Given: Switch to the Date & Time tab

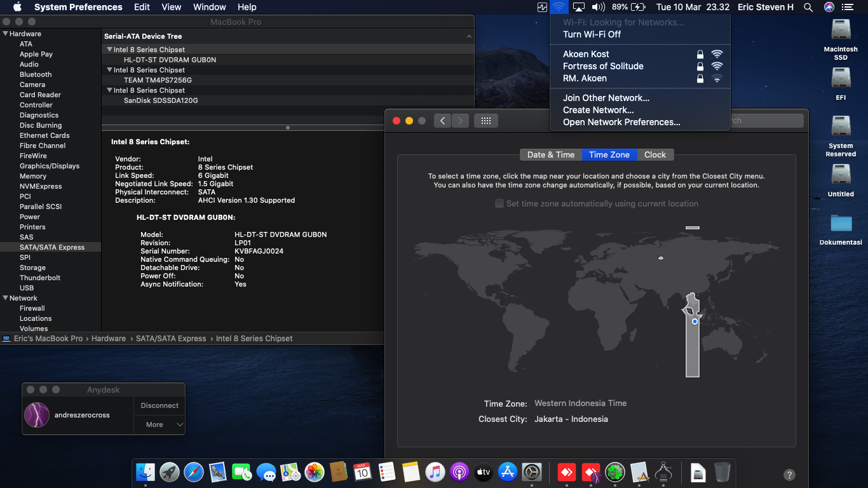Looking at the screenshot, I should [551, 154].
